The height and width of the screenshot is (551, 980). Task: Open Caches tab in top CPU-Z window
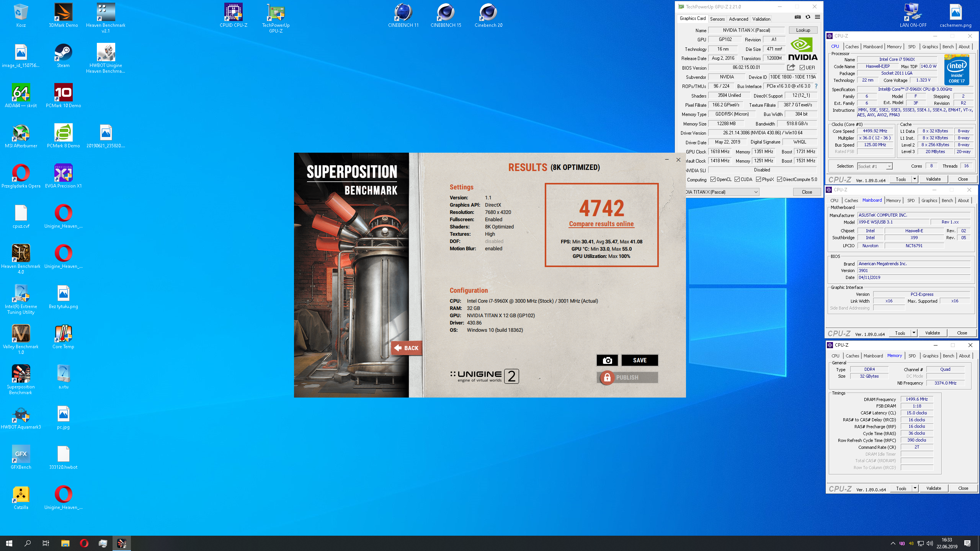(x=852, y=47)
